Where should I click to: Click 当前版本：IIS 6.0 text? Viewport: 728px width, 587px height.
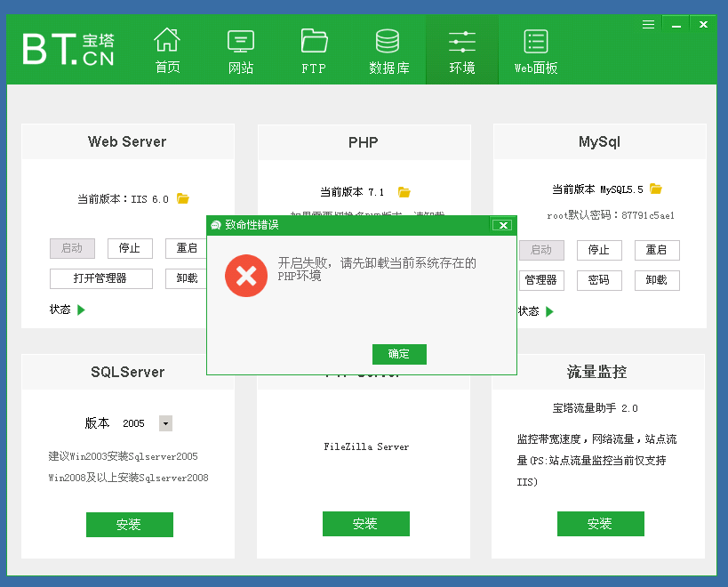pyautogui.click(x=123, y=199)
